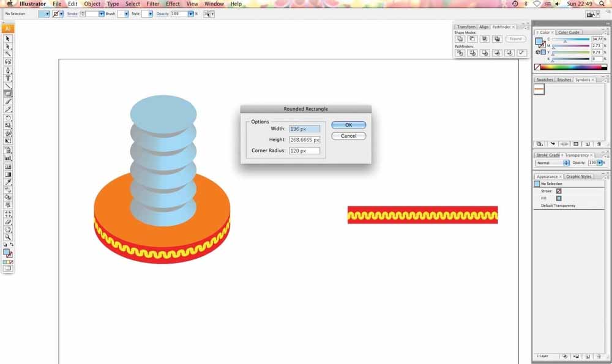The image size is (612, 364).
Task: Click the Add to shape area icon
Action: [460, 39]
